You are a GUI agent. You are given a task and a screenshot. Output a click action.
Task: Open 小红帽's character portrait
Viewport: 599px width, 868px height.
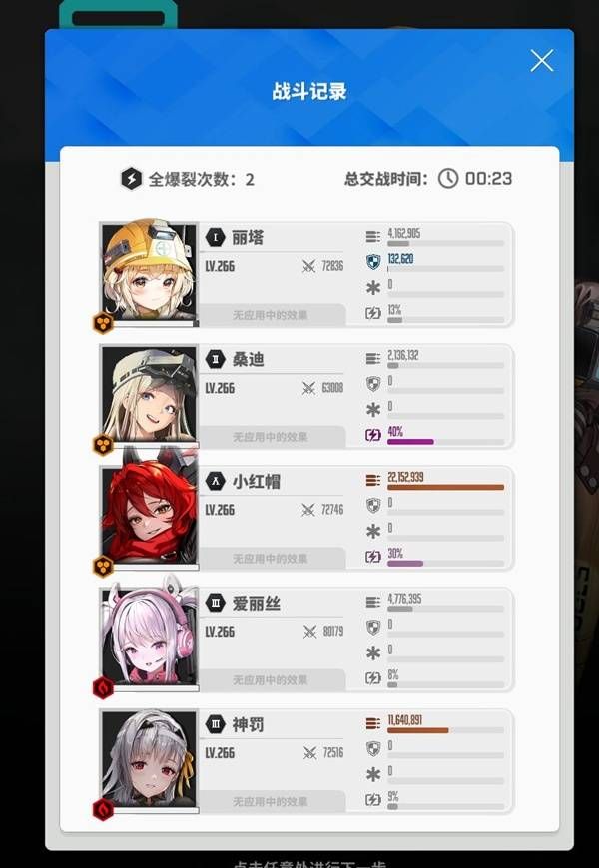pyautogui.click(x=149, y=515)
